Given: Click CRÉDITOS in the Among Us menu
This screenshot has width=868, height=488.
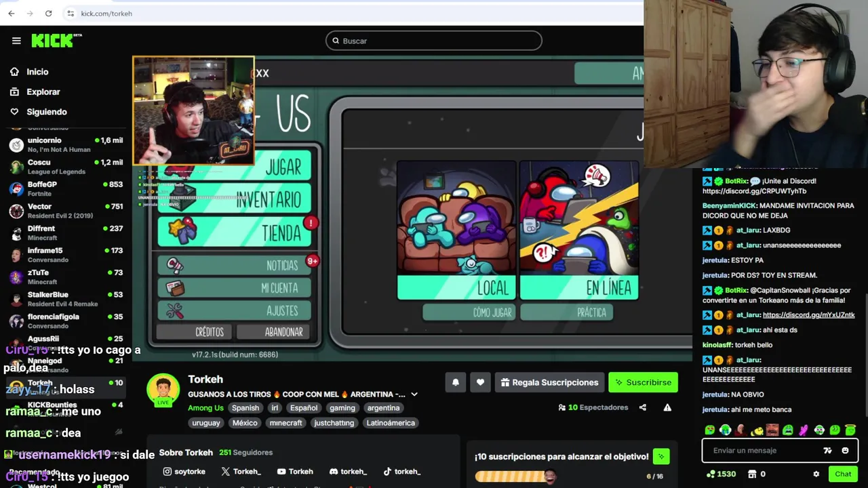Looking at the screenshot, I should click(195, 332).
